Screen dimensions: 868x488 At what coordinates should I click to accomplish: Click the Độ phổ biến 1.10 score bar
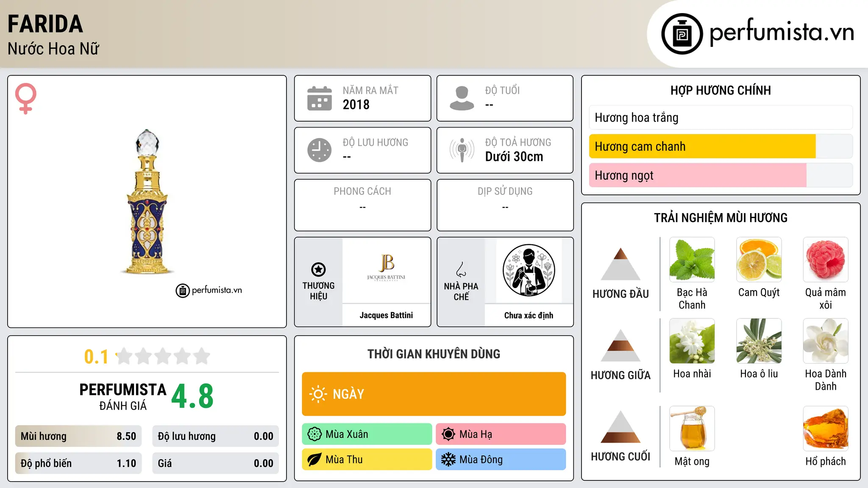click(x=78, y=463)
